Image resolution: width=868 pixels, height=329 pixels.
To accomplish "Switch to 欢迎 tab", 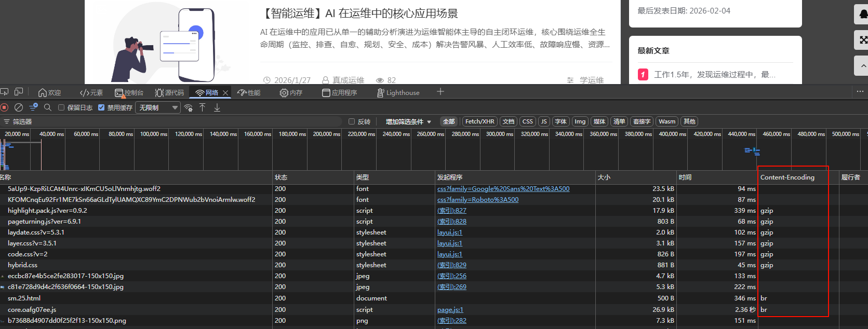I will pyautogui.click(x=50, y=93).
